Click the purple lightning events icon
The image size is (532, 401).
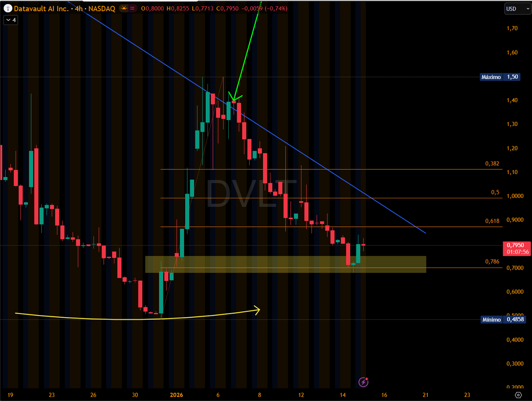pyautogui.click(x=364, y=381)
